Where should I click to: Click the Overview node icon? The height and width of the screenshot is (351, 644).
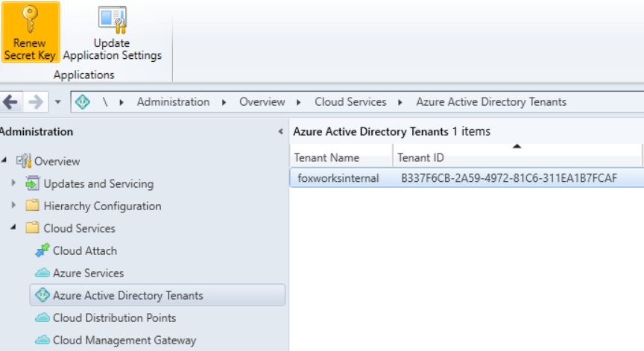(24, 161)
